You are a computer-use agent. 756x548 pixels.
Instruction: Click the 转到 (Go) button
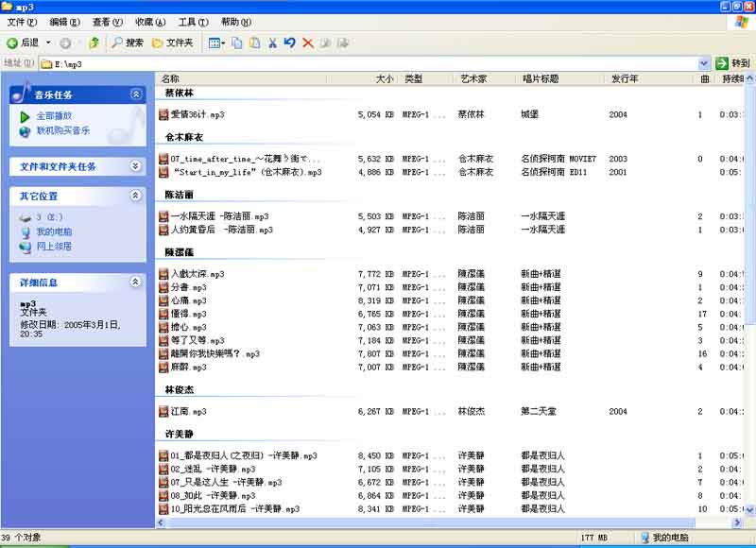click(734, 63)
